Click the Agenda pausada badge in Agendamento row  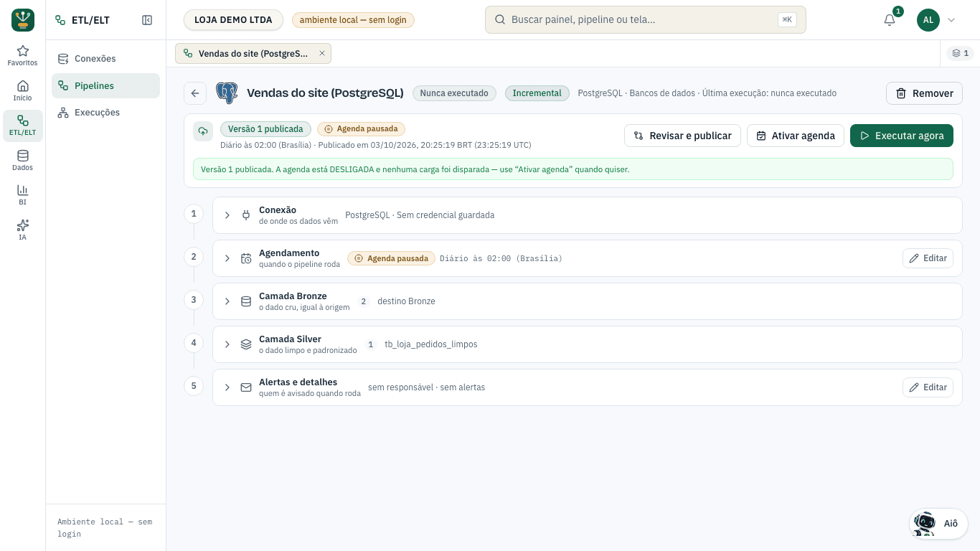coord(391,258)
